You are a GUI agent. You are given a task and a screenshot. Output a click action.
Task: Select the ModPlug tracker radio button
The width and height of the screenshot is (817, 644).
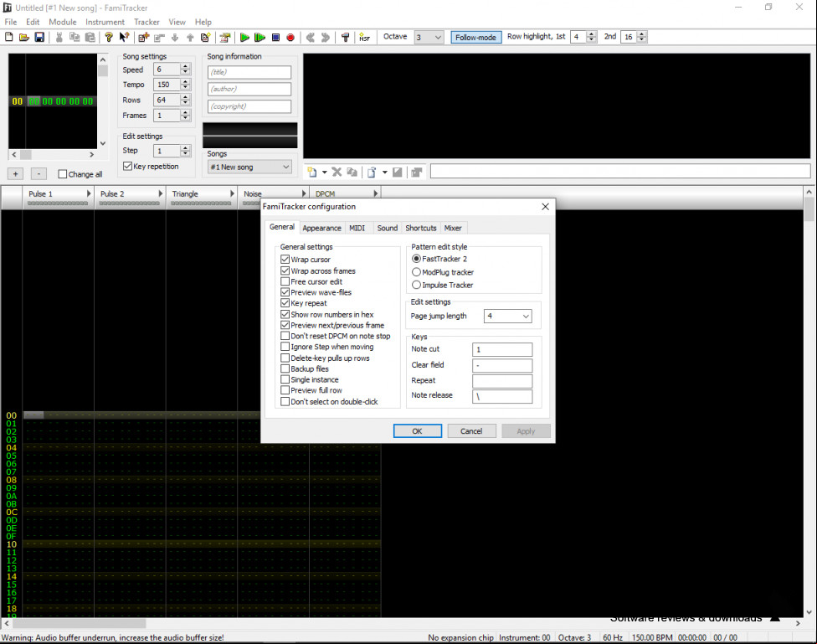[x=416, y=271]
